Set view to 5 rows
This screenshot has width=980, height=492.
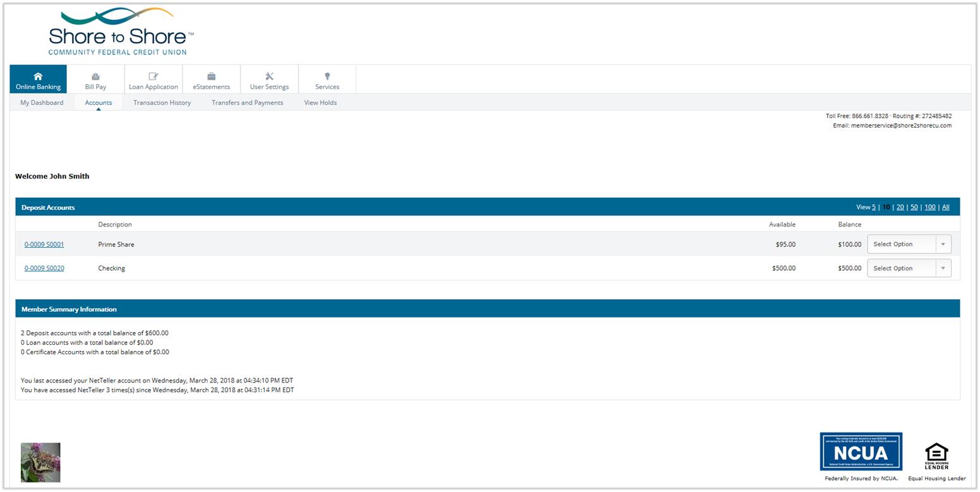coord(874,207)
